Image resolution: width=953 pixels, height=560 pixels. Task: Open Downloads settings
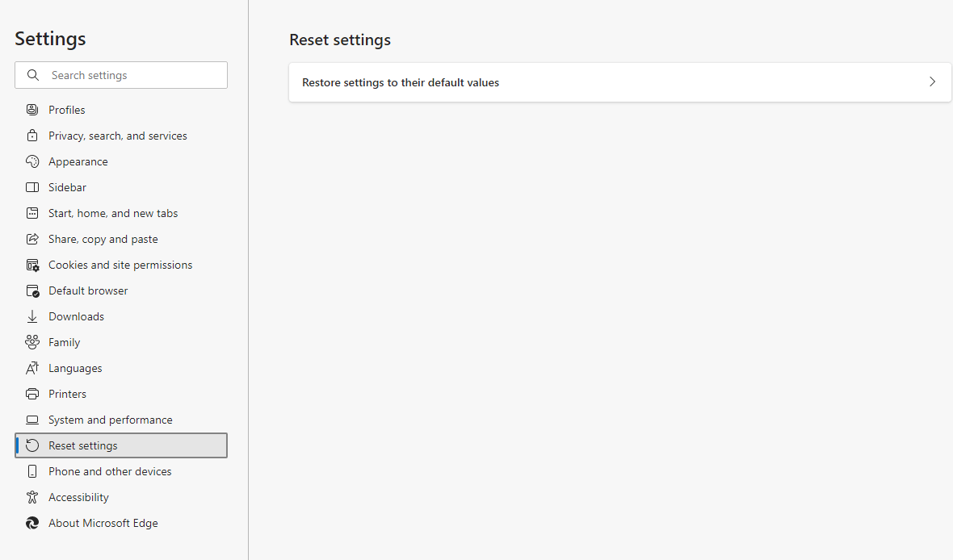(x=121, y=316)
